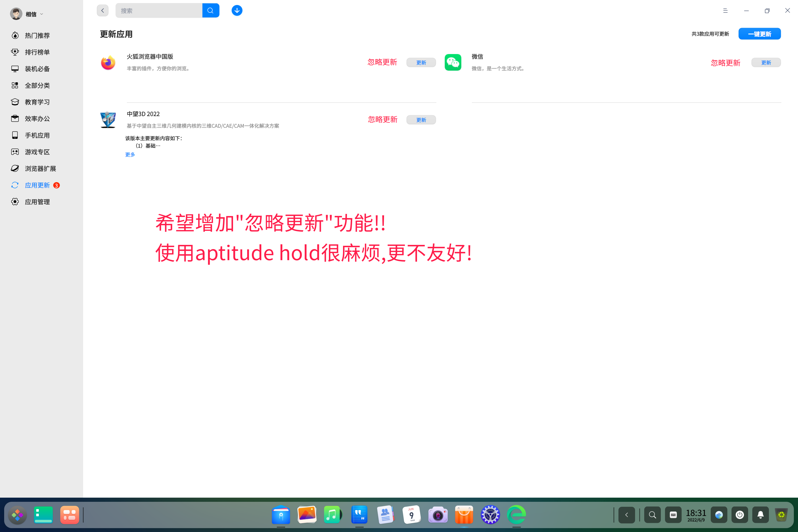Click 更新 button for WeChat
The height and width of the screenshot is (532, 798).
766,62
